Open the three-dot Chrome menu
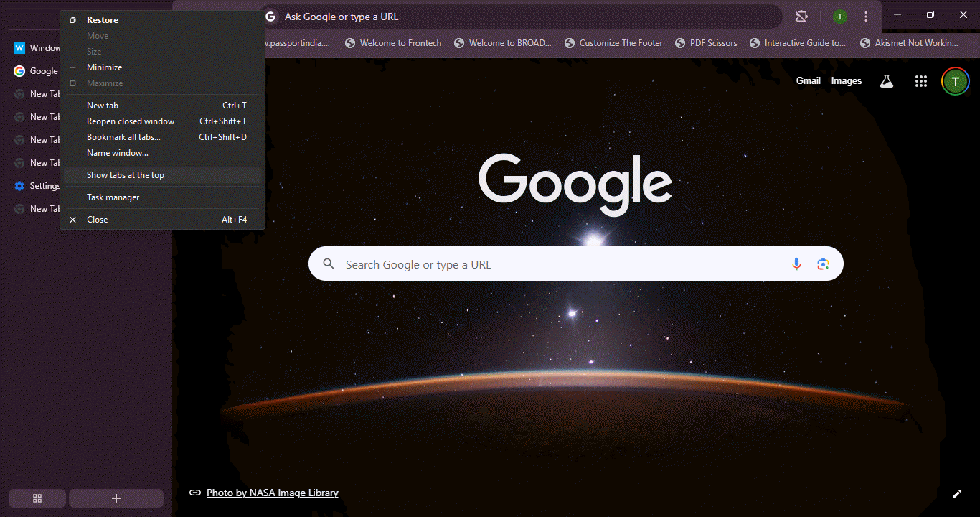 pos(867,16)
